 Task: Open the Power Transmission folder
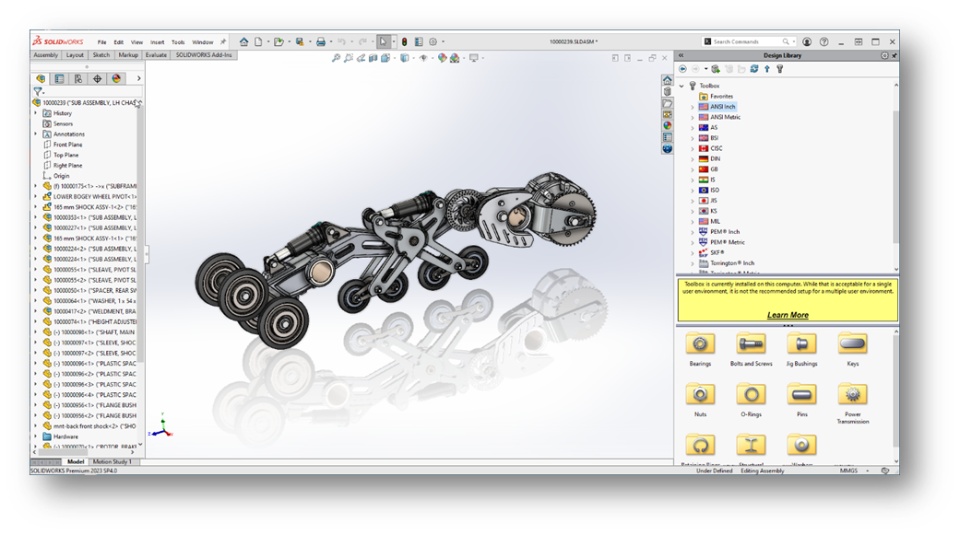[852, 395]
